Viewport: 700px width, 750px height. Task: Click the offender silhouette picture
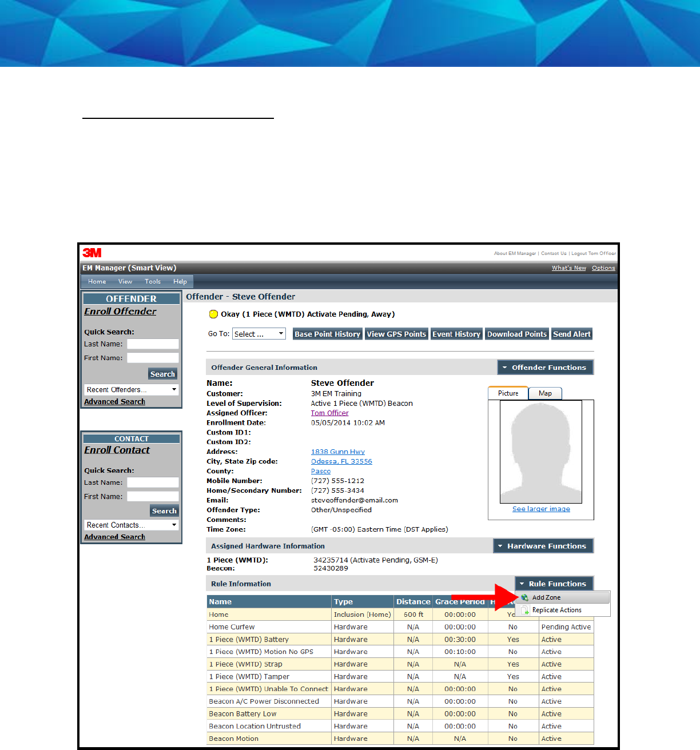tap(541, 452)
